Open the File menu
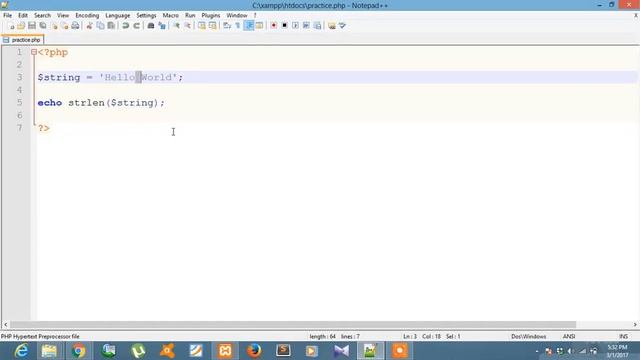The image size is (640, 360). 7,15
